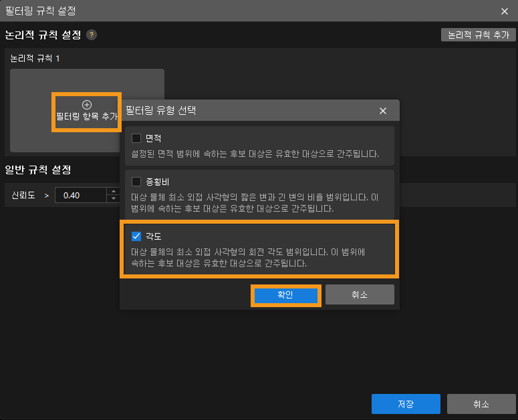Click the 논리적 규칙 추가 button

coord(479,35)
